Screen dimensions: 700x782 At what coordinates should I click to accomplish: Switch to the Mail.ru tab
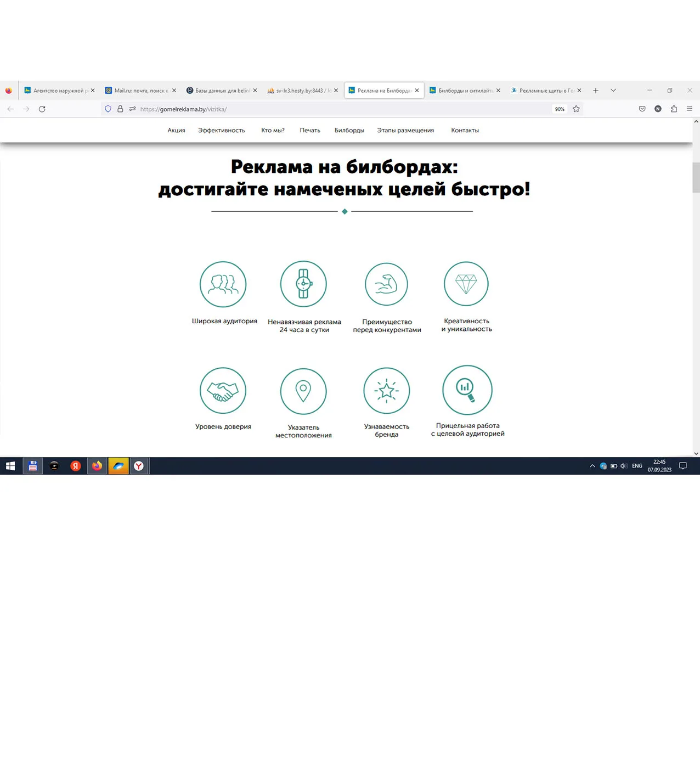140,91
